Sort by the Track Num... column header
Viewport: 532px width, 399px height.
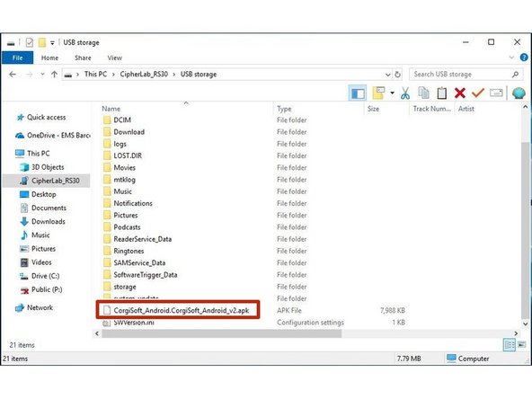click(x=431, y=109)
